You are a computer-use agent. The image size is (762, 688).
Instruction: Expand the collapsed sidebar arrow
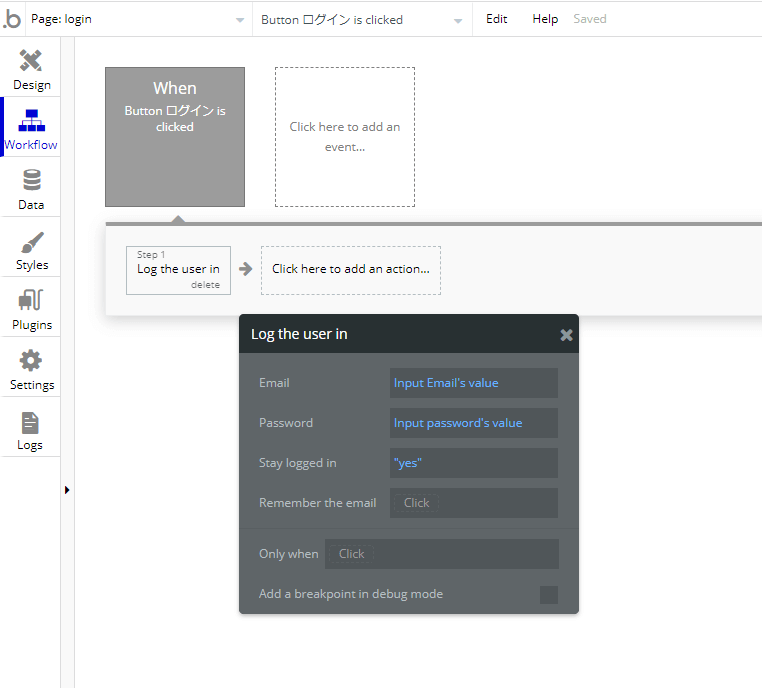(x=67, y=490)
